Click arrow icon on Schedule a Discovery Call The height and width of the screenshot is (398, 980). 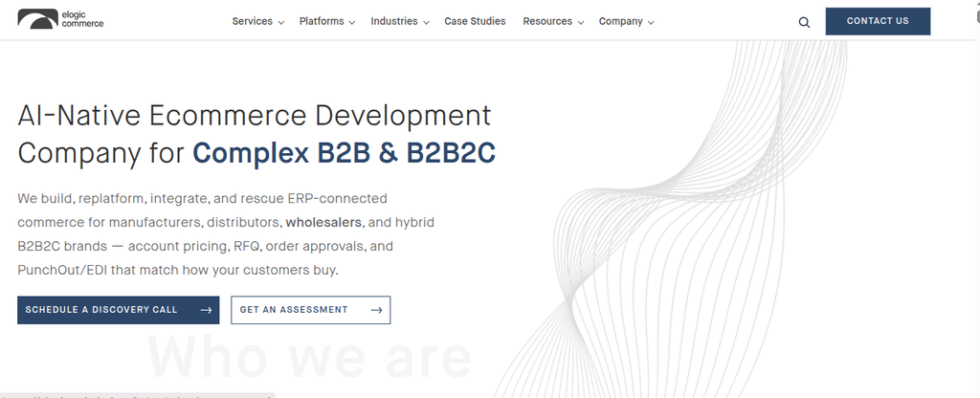point(206,310)
